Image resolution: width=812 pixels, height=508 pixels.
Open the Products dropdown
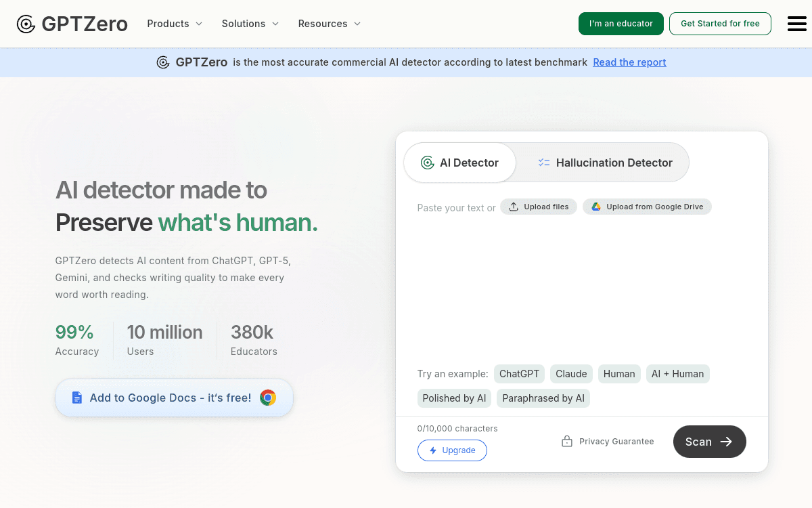[x=174, y=24]
